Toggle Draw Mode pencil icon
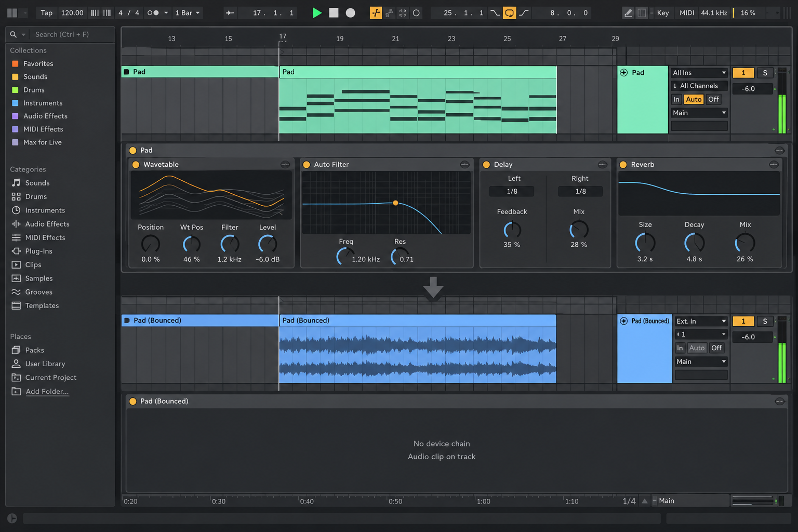798x532 pixels. [x=628, y=13]
